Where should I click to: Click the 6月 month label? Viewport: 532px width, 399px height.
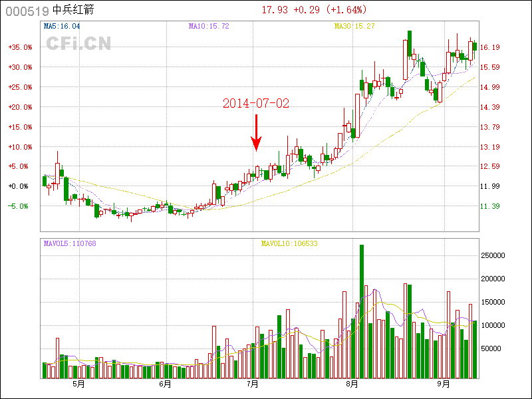tap(165, 384)
